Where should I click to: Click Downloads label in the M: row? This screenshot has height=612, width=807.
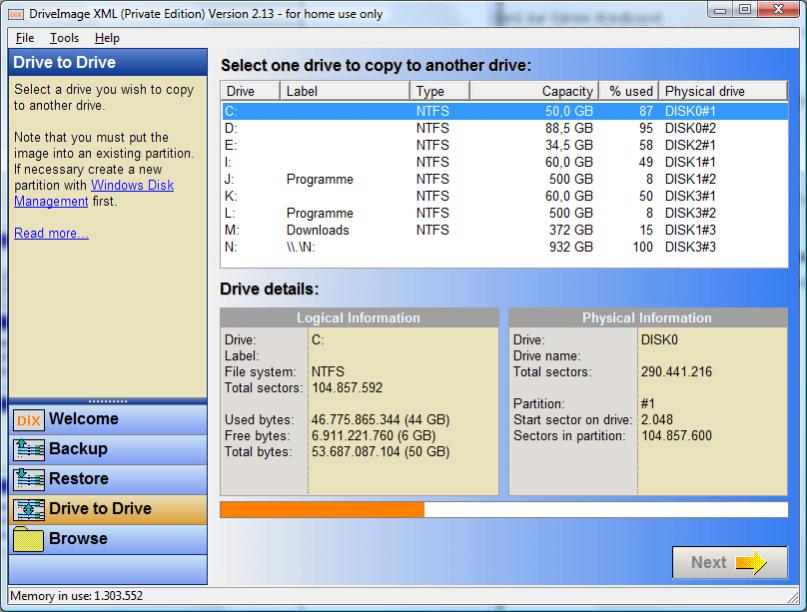coord(318,230)
